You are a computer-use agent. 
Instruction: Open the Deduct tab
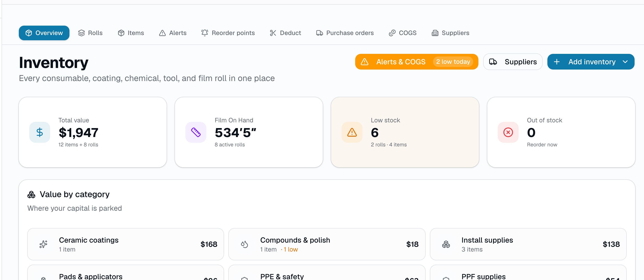285,33
